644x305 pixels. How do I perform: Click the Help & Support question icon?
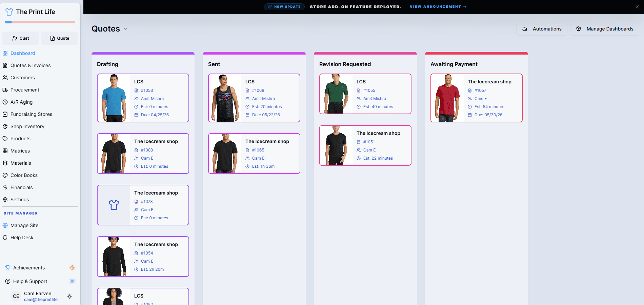click(8, 281)
